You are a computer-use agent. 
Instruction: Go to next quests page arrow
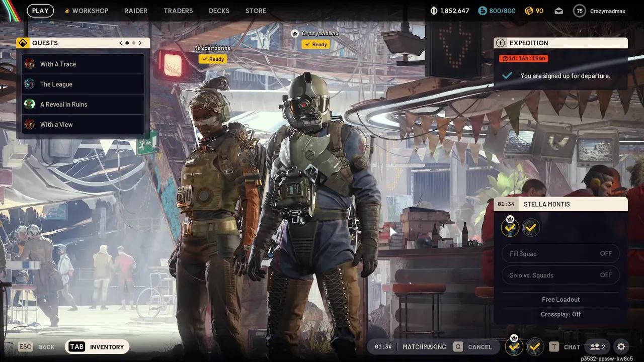point(140,43)
